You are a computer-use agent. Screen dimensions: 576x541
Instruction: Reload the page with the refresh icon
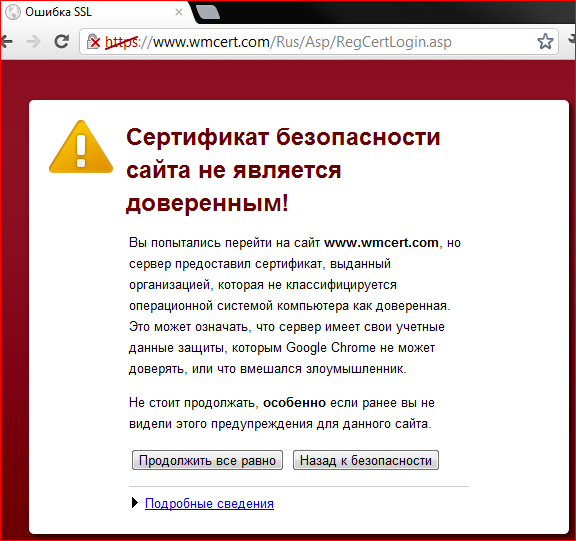coord(62,42)
